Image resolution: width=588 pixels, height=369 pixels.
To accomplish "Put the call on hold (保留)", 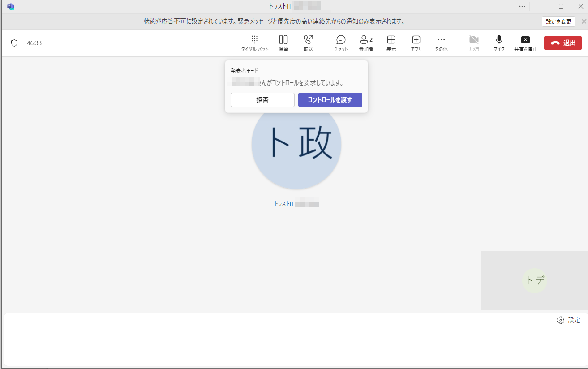I will point(283,43).
